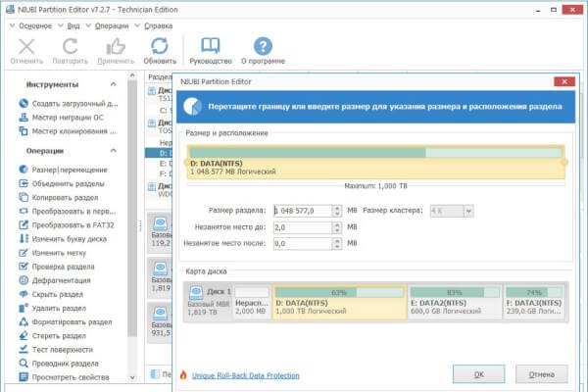
Task: Open Unique Roll-Back Data Protection link
Action: [x=246, y=375]
